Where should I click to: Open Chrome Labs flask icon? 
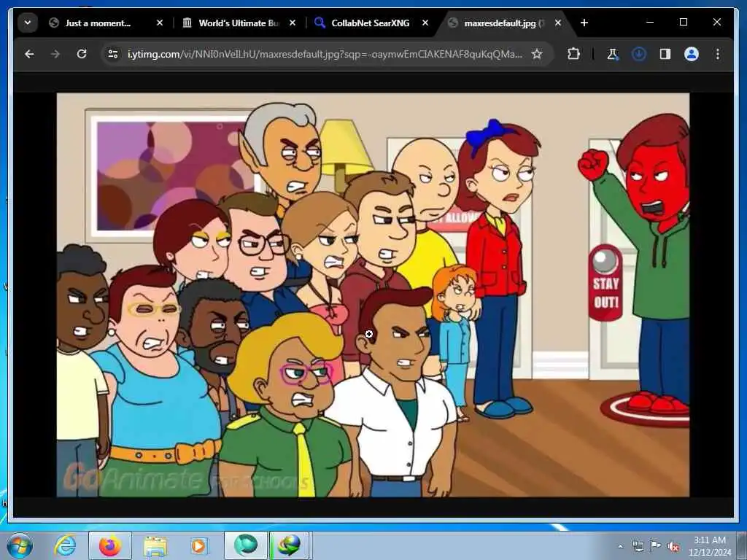613,54
